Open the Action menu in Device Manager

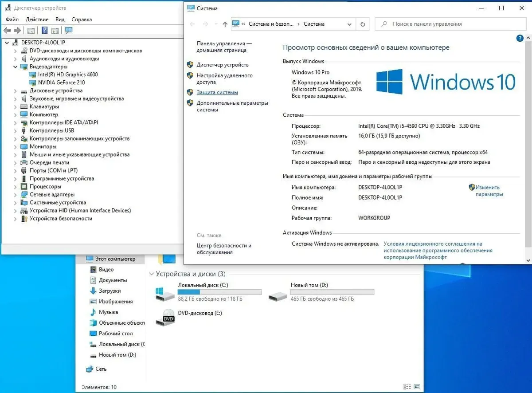(37, 20)
